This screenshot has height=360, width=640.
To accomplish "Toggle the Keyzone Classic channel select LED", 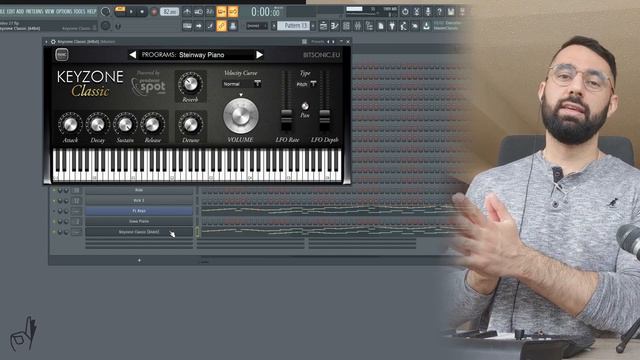I will point(198,232).
